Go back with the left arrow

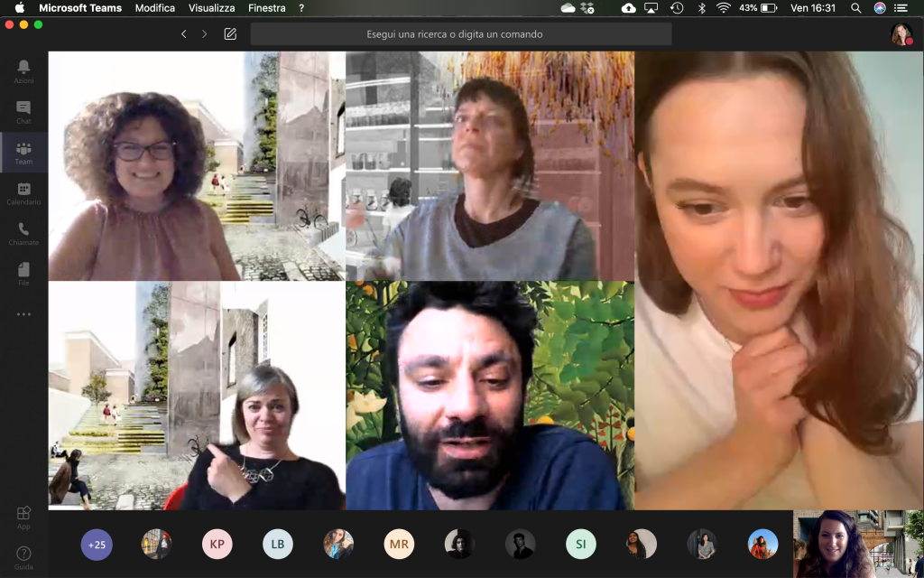[184, 34]
